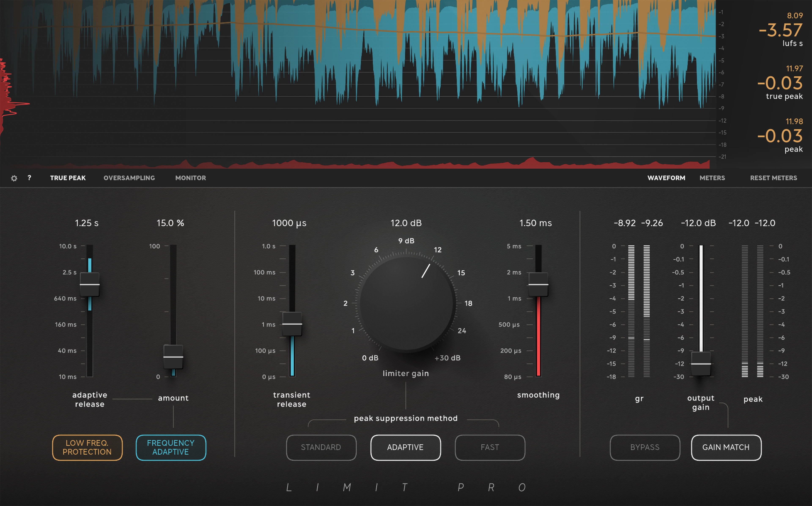Click the +30 dB mark on the dial
812x506 pixels.
point(447,358)
